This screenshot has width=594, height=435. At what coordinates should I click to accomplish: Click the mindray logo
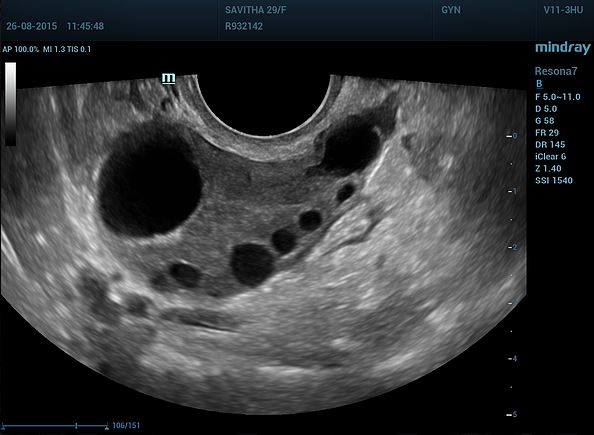[563, 48]
